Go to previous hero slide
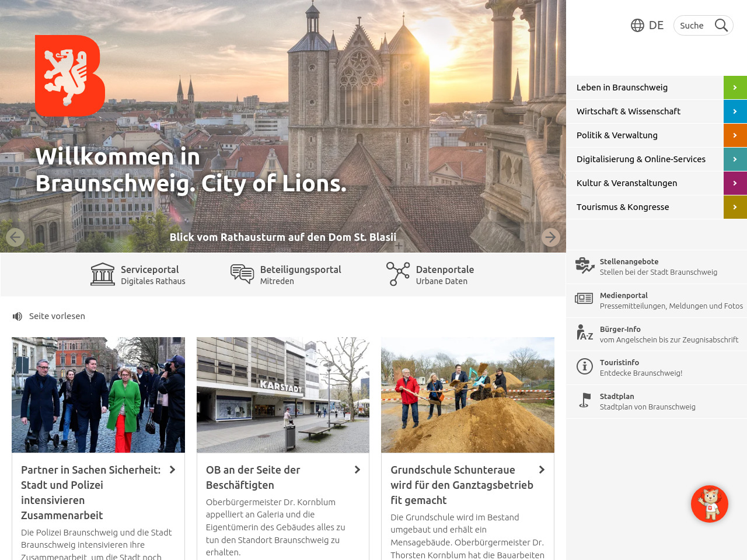This screenshot has width=747, height=560. 15,237
